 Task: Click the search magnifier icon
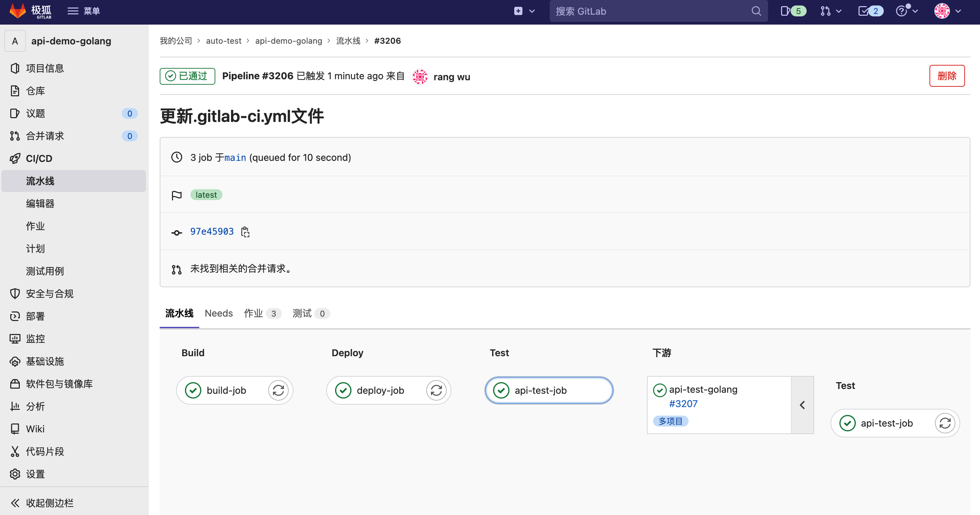coord(756,11)
